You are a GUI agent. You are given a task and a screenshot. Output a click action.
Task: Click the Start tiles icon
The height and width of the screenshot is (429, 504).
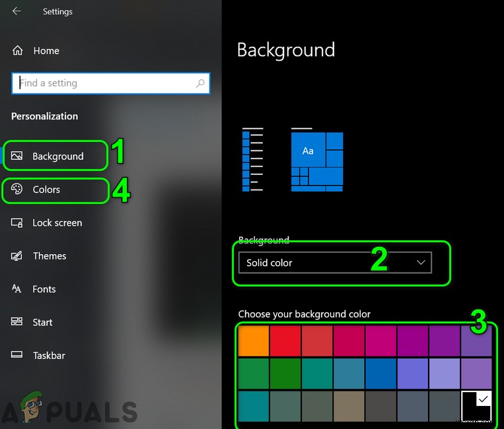pos(17,321)
